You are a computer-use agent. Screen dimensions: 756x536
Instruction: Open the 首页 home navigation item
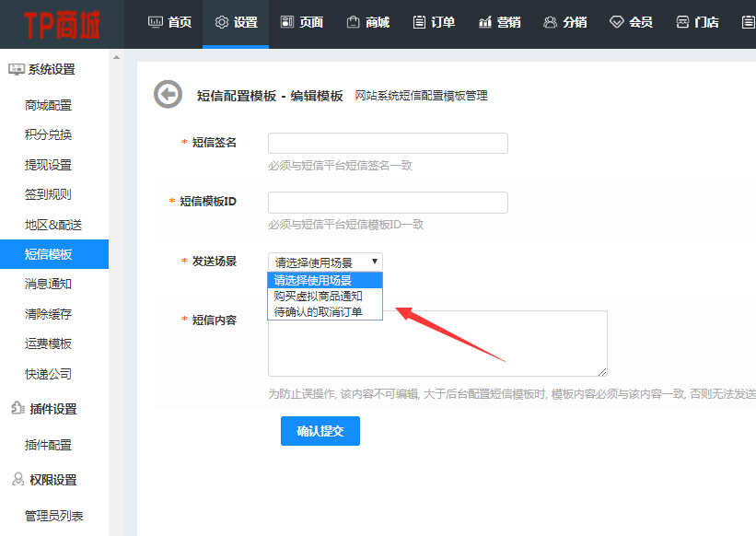pyautogui.click(x=169, y=22)
